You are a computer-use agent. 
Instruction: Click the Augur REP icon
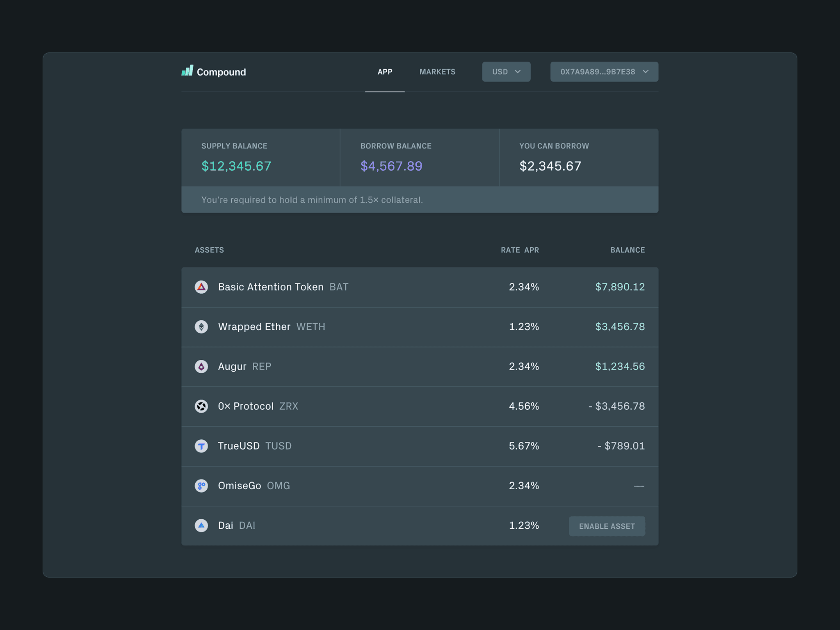click(201, 367)
